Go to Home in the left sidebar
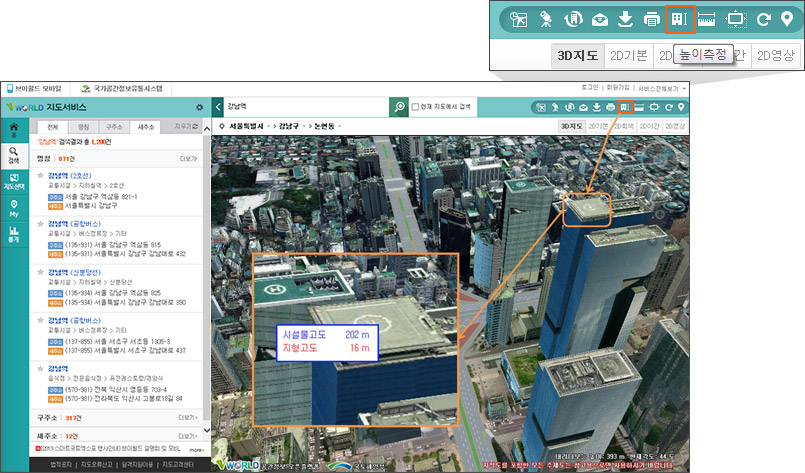Viewport: 805px width, 473px height. 14,129
